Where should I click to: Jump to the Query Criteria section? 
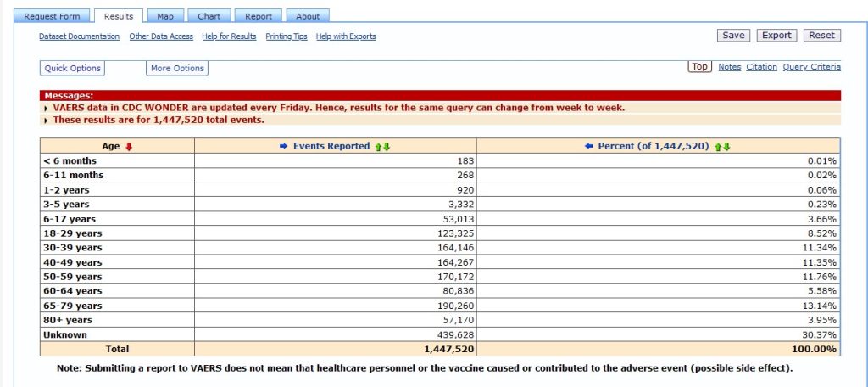[811, 67]
